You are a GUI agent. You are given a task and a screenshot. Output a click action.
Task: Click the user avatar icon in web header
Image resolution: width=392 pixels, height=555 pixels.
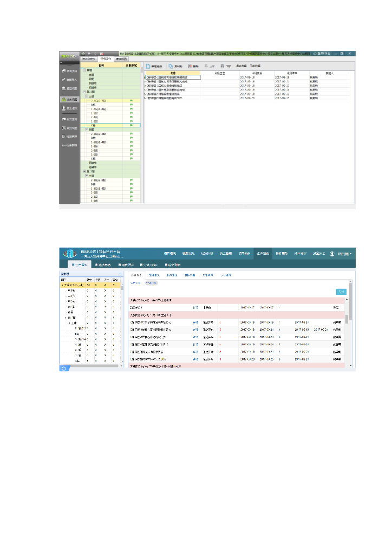pyautogui.click(x=332, y=254)
